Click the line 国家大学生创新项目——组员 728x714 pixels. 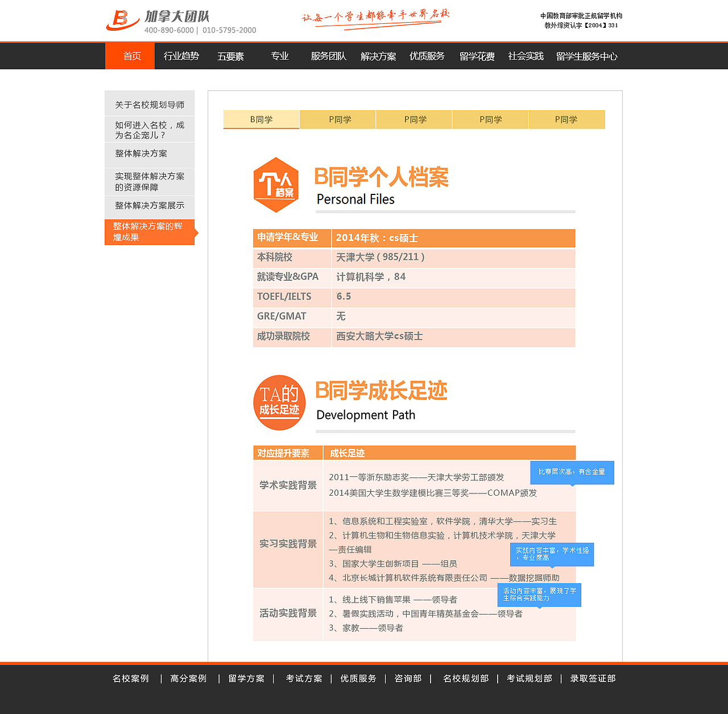(x=393, y=564)
